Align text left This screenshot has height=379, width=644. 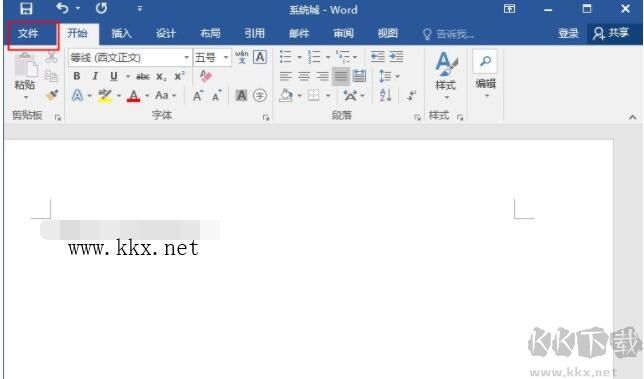point(285,76)
